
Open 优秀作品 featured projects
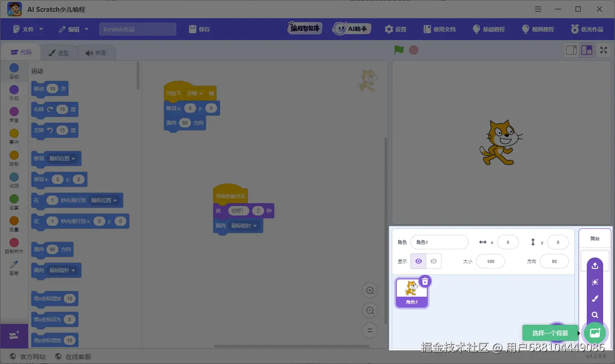pos(587,29)
